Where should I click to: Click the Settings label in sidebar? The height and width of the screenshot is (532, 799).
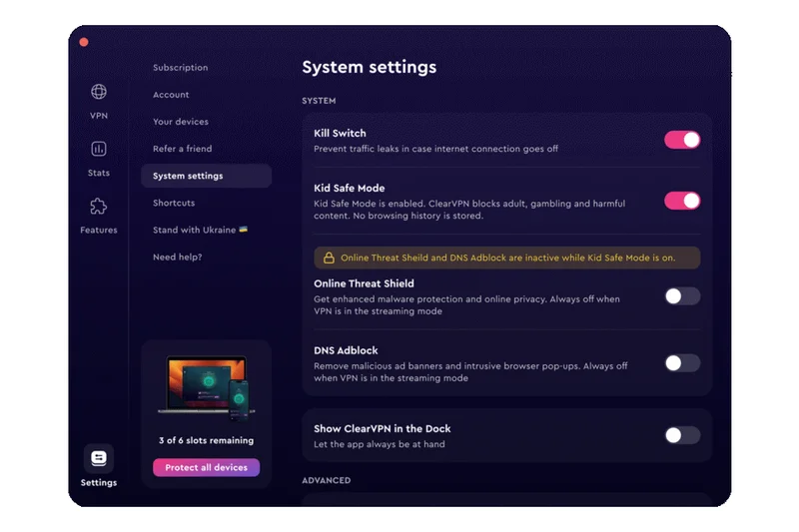[x=98, y=482]
